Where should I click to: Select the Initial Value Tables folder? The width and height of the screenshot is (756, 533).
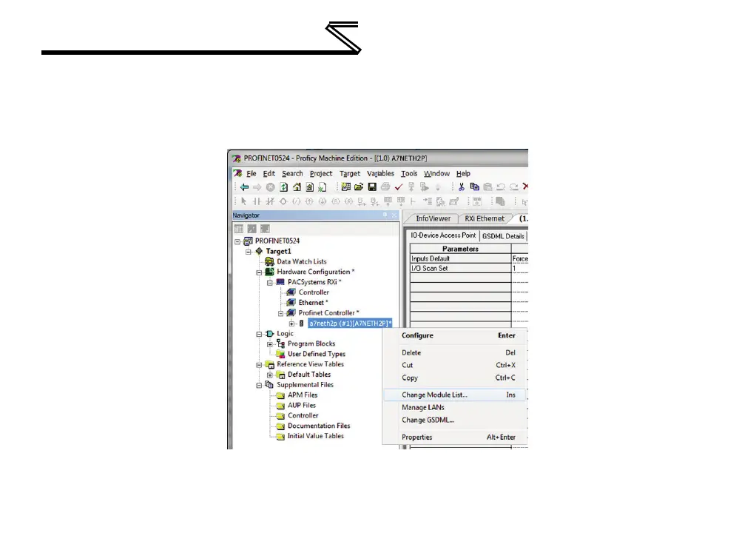pyautogui.click(x=315, y=436)
